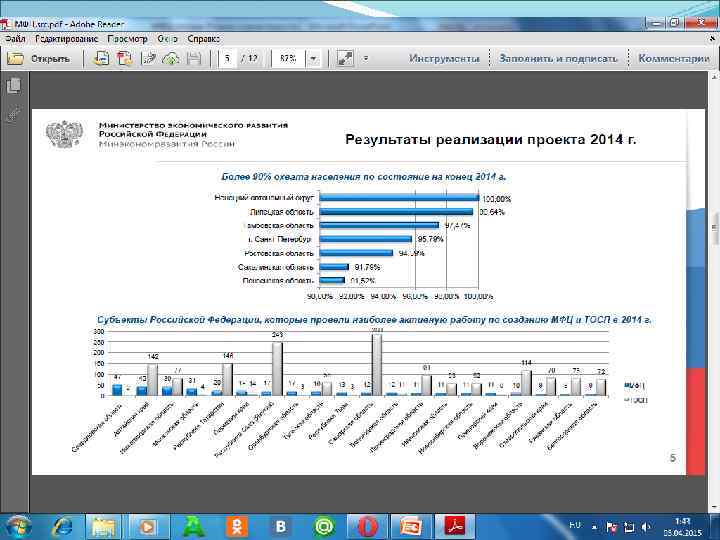Open PowerPoint icon on taskbar

(x=411, y=527)
